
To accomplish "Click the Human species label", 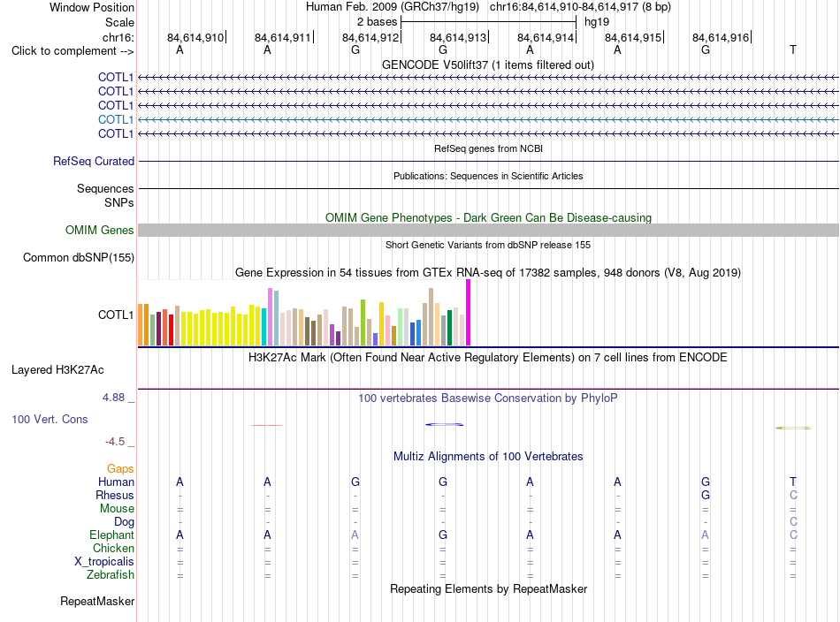I will [x=116, y=482].
